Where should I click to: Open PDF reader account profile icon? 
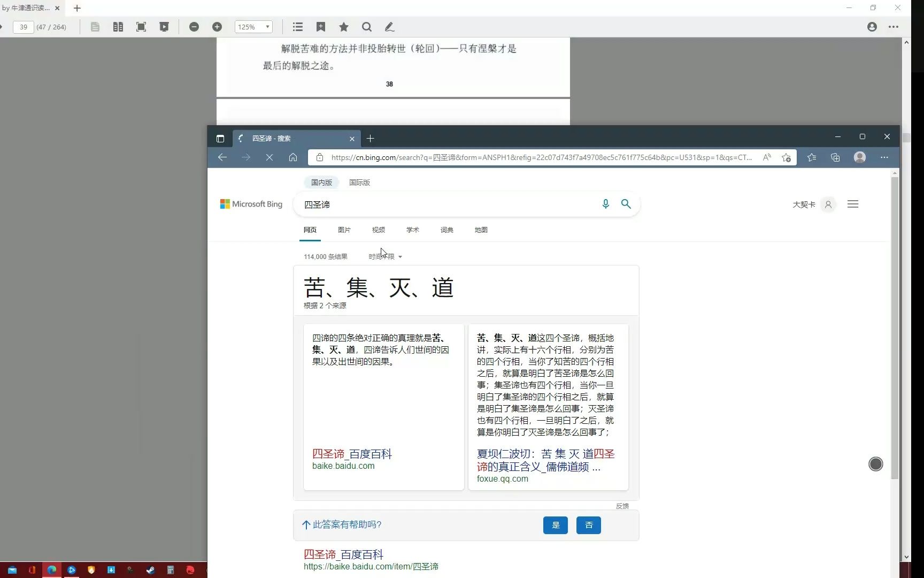(x=872, y=27)
